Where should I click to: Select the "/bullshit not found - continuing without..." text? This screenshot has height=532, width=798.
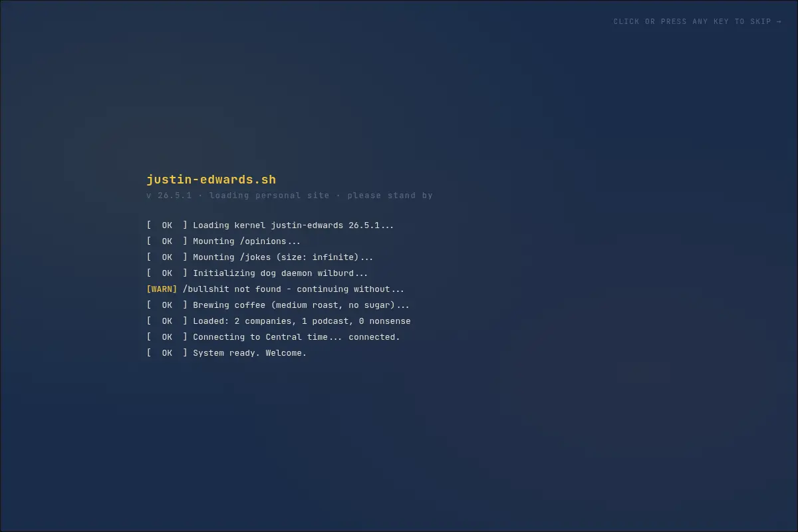(293, 289)
